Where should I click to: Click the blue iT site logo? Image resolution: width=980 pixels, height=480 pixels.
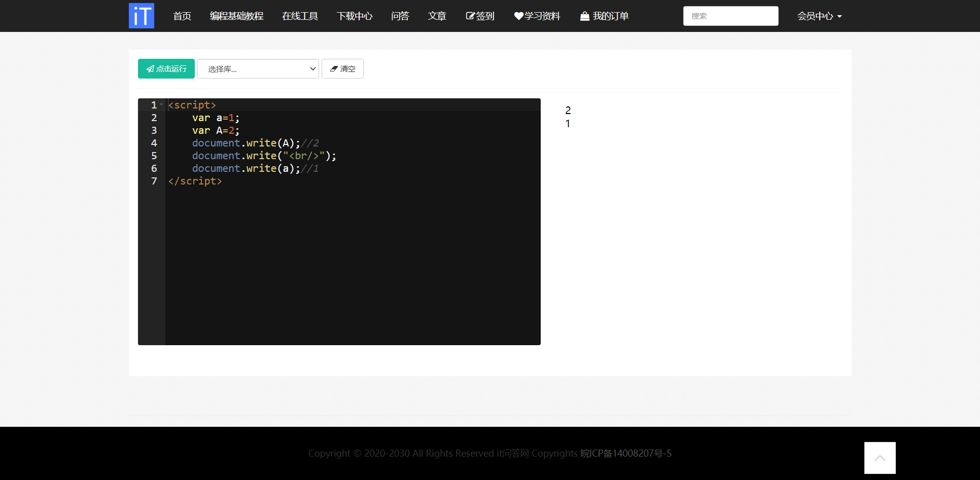click(x=142, y=16)
